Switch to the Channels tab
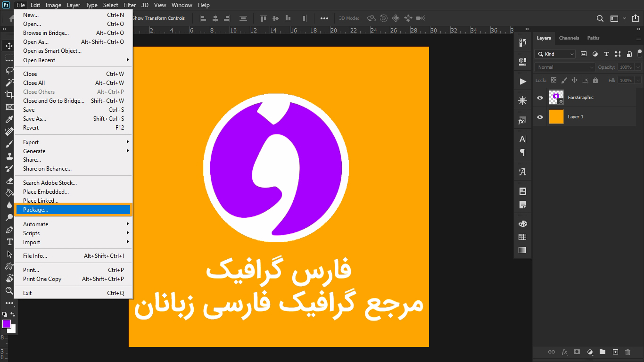Viewport: 644px width, 362px height. 569,38
